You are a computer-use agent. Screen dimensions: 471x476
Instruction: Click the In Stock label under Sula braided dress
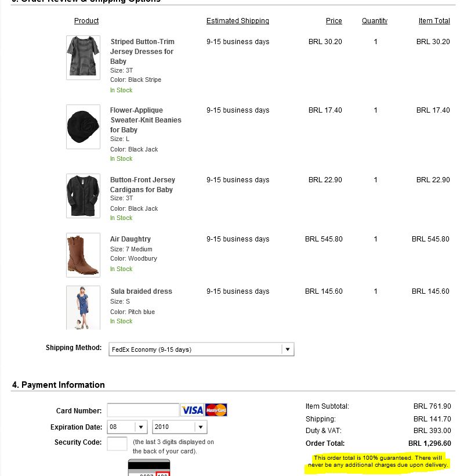click(121, 321)
